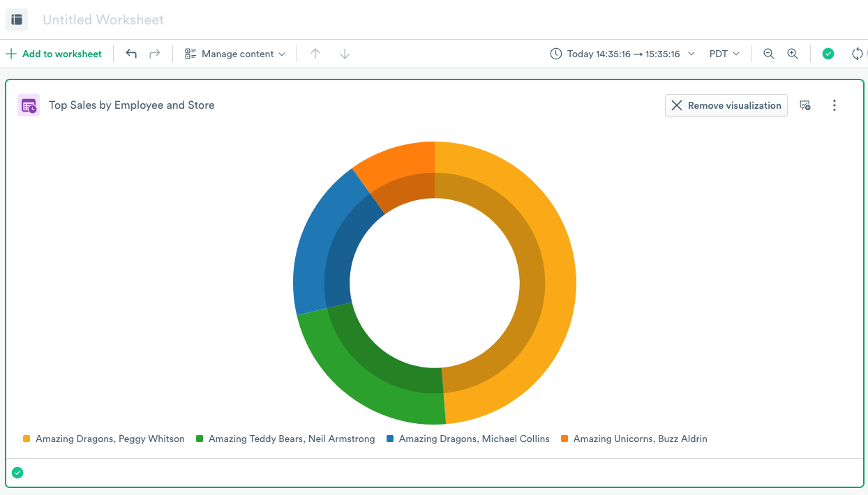Toggle legend swatch for Amazing Teddy Bears, Neil Armstrong
The width and height of the screenshot is (868, 495).
tap(200, 439)
